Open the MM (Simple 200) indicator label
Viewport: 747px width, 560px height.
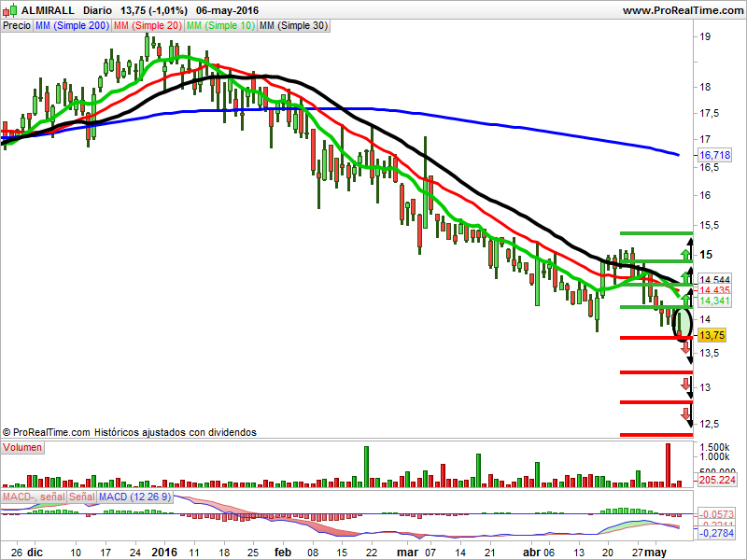73,26
